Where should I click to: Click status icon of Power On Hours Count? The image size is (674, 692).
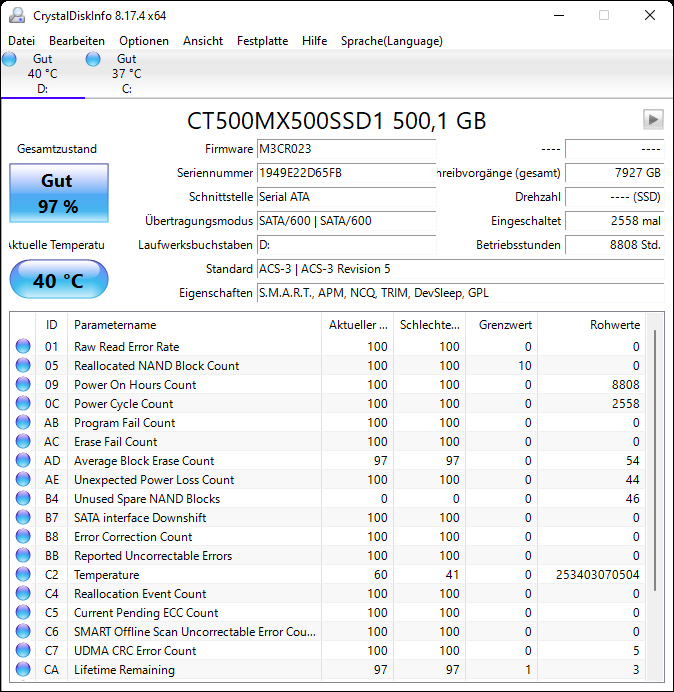pos(23,384)
